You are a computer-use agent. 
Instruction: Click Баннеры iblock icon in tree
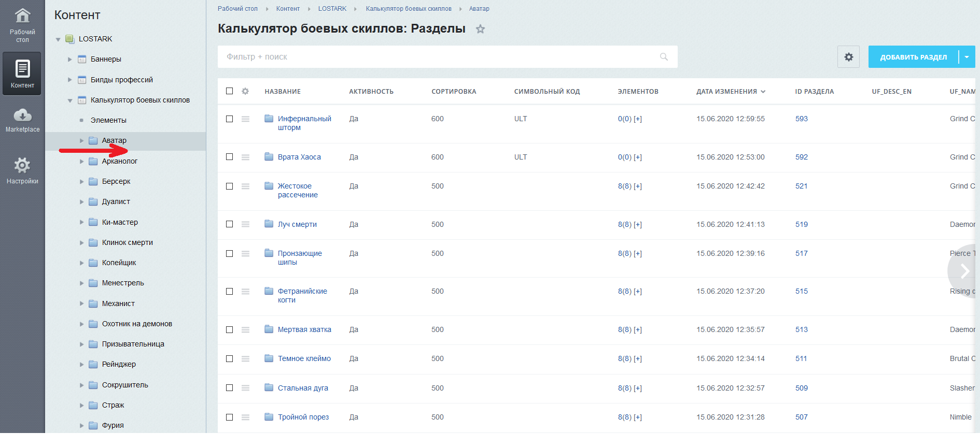coord(82,59)
